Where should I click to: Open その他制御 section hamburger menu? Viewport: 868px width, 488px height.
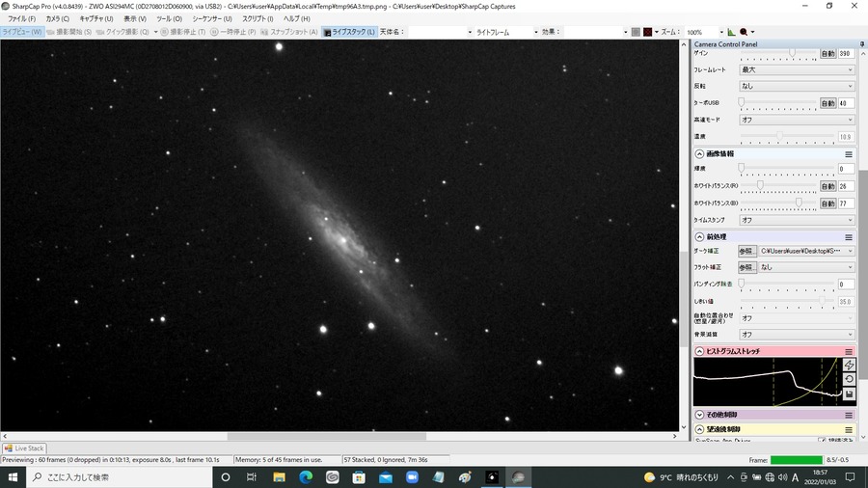pyautogui.click(x=848, y=415)
